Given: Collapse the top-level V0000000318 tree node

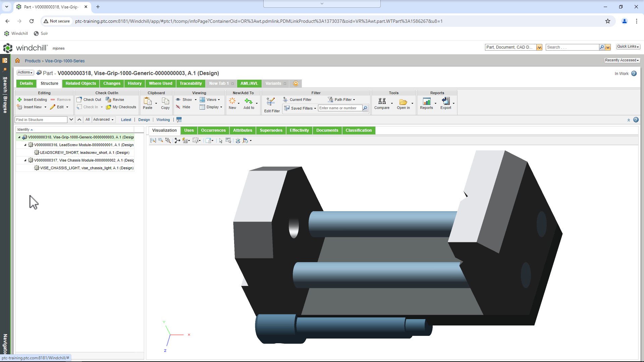Looking at the screenshot, I should [x=19, y=137].
